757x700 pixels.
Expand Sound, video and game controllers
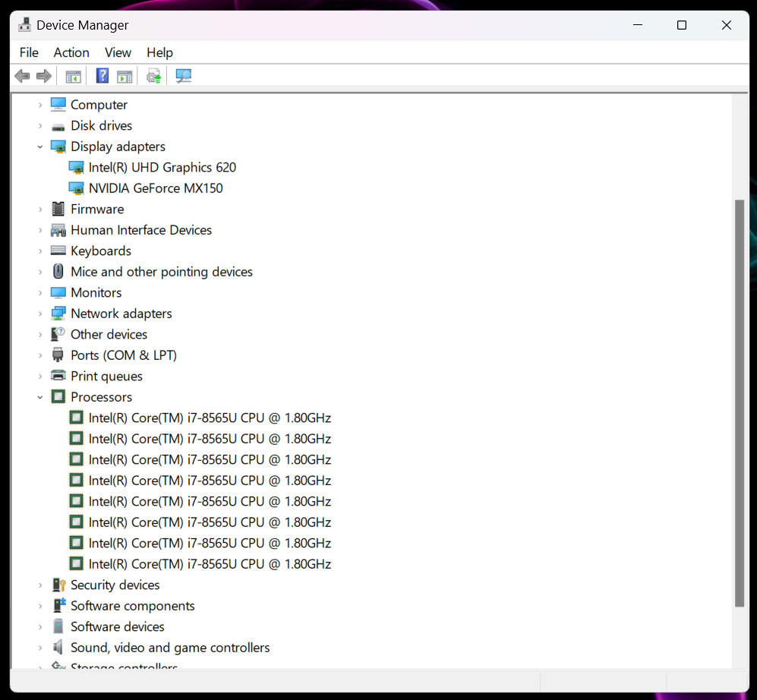[x=40, y=648]
